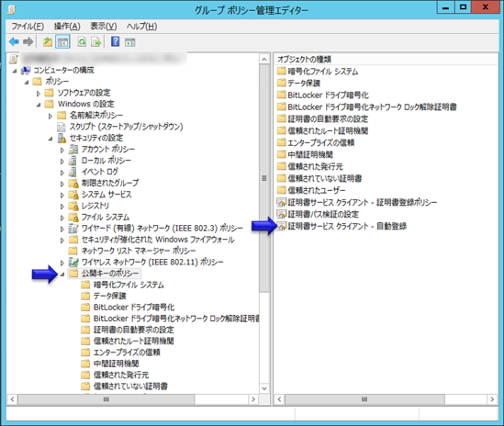Select 証明書サービス クライアント - 自動登録 item
The height and width of the screenshot is (426, 504).
pos(342,227)
